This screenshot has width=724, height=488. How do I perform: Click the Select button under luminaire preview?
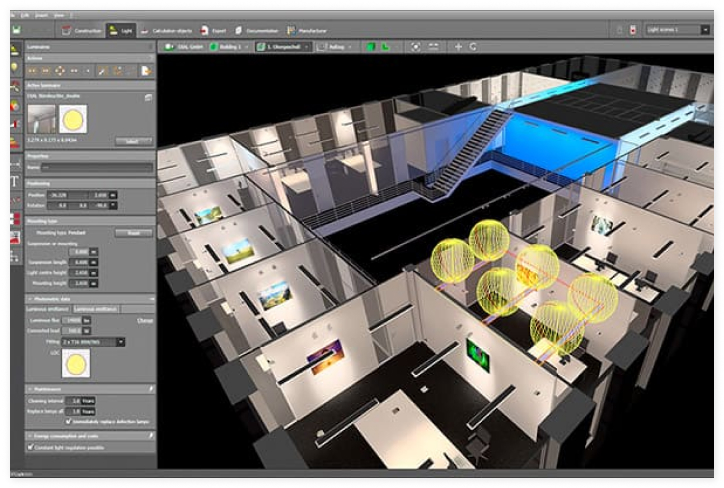point(132,142)
